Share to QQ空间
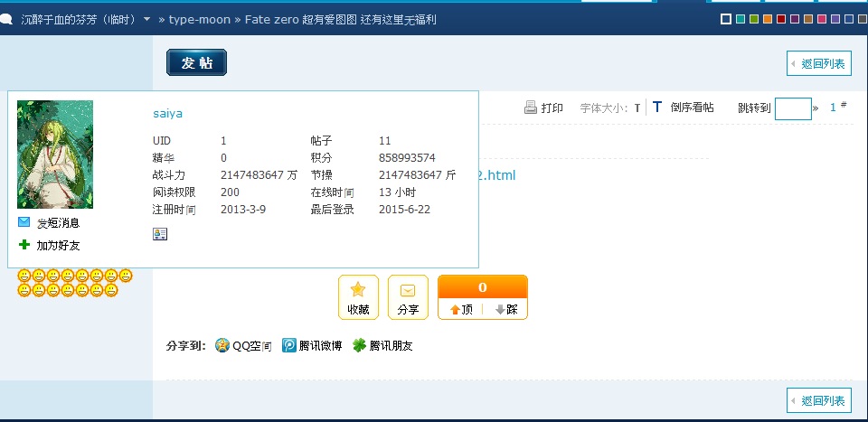868x422 pixels. click(252, 346)
